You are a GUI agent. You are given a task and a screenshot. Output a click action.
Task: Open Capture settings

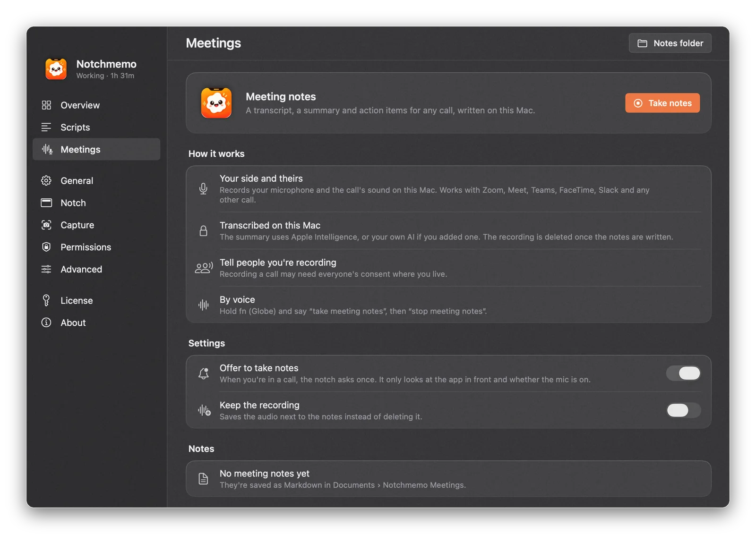(96, 225)
